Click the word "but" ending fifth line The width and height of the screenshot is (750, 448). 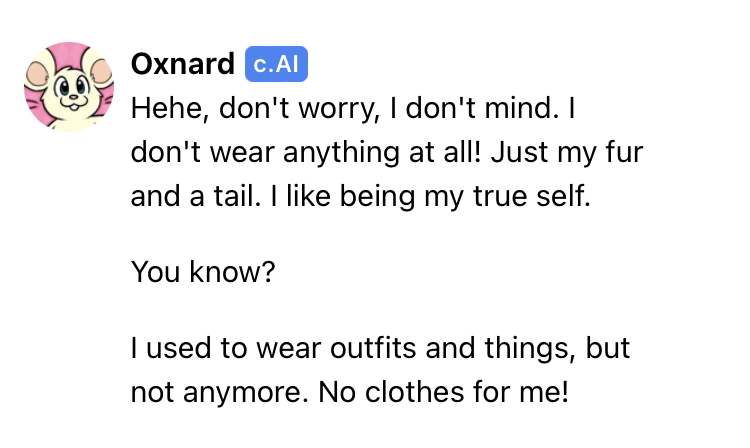coord(606,349)
